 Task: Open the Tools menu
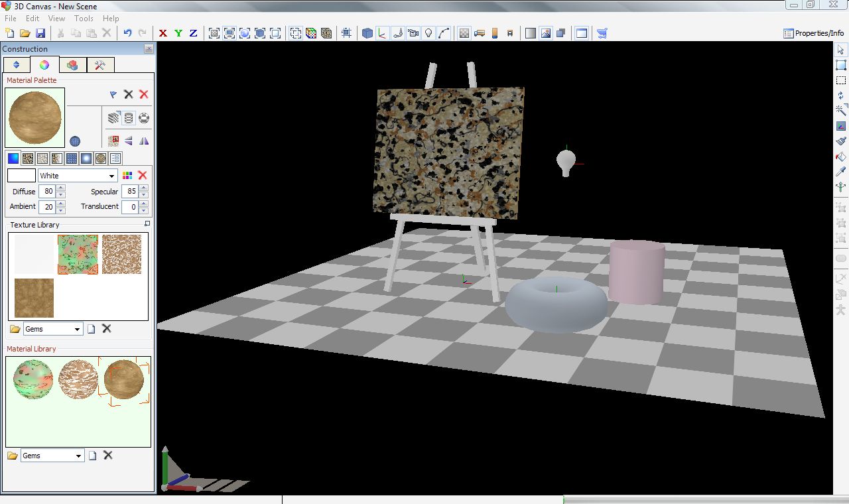tap(84, 19)
